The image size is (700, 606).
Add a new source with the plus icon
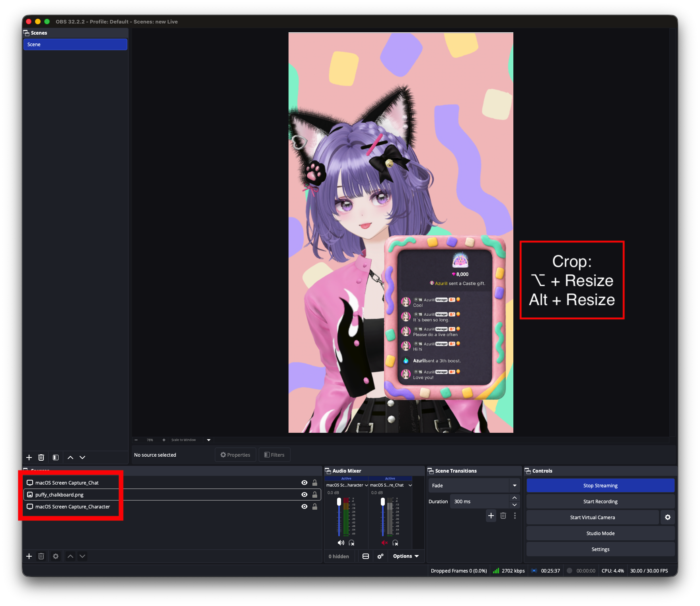pos(29,556)
